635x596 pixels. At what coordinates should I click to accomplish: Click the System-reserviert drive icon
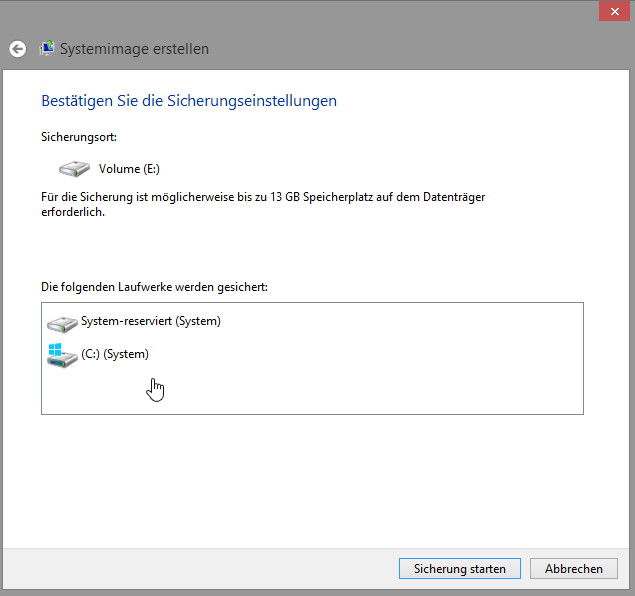(62, 324)
